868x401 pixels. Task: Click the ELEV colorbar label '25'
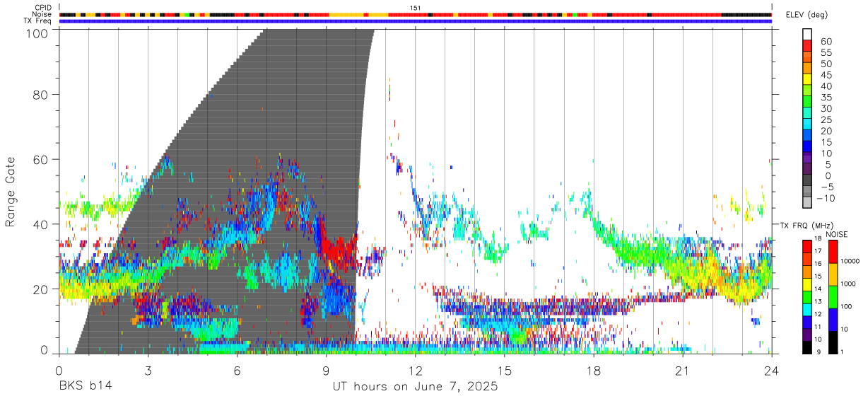pyautogui.click(x=826, y=120)
